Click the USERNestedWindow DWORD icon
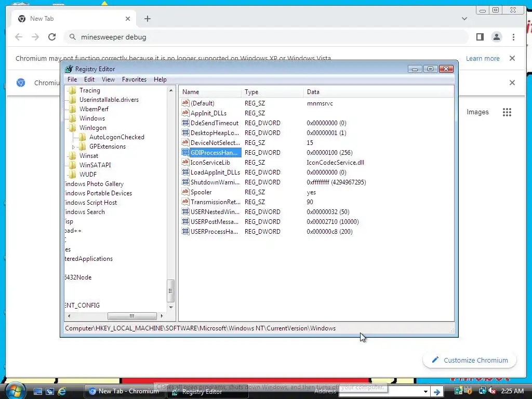The height and width of the screenshot is (399, 532). 185,211
